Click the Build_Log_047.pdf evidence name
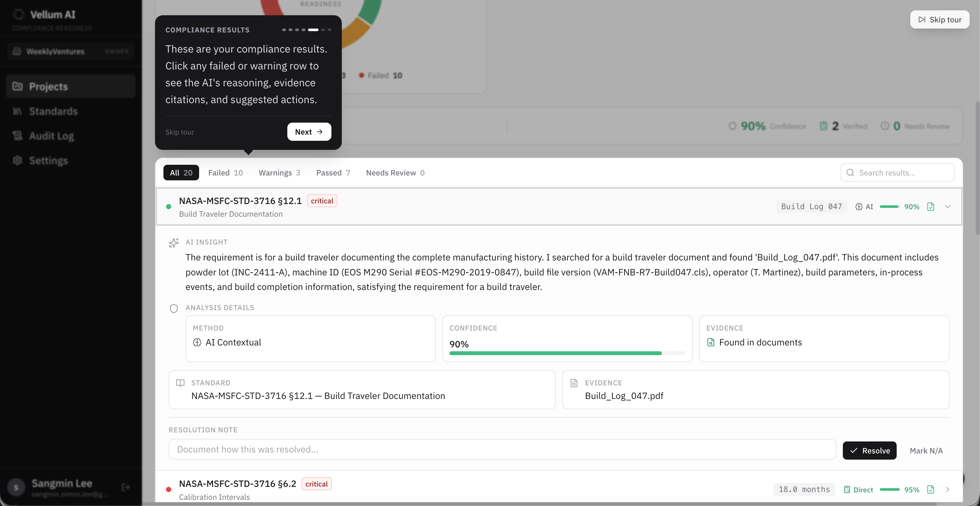The height and width of the screenshot is (506, 980). tap(624, 396)
